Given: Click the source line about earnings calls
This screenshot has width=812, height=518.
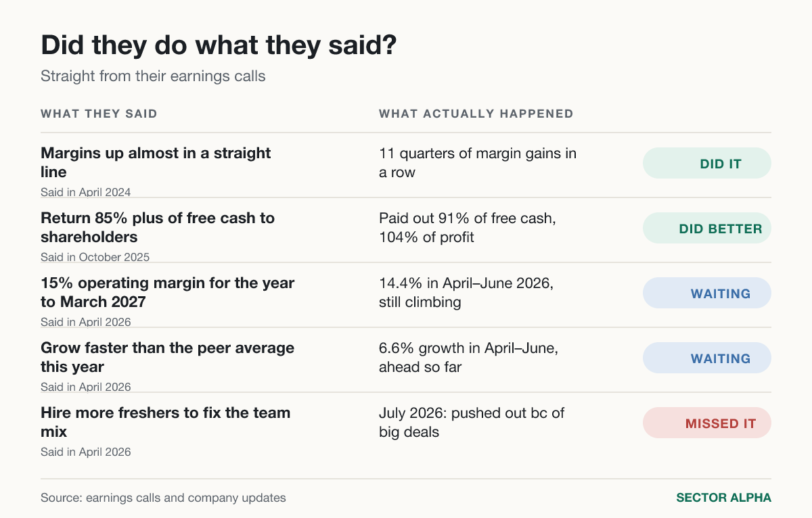Looking at the screenshot, I should tap(163, 498).
